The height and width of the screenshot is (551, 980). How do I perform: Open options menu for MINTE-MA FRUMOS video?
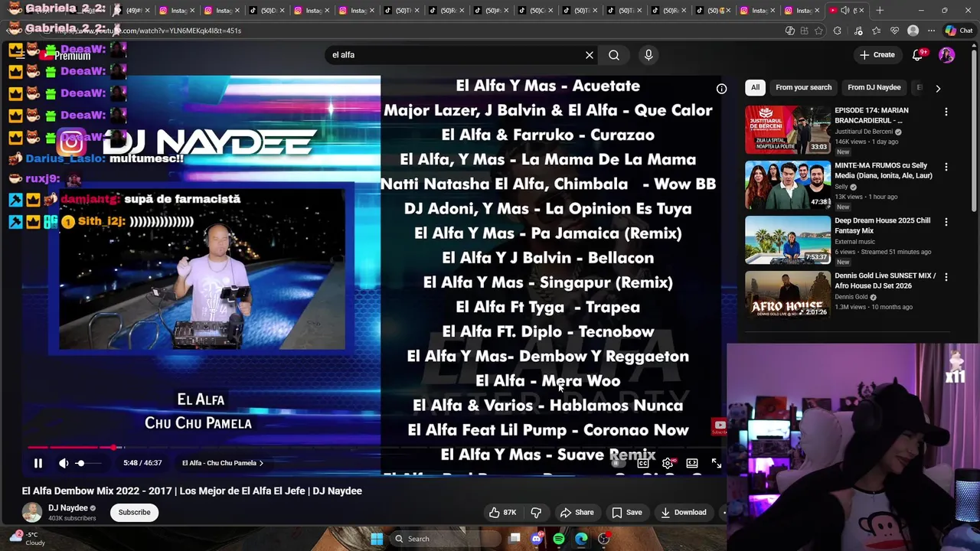coord(946,167)
